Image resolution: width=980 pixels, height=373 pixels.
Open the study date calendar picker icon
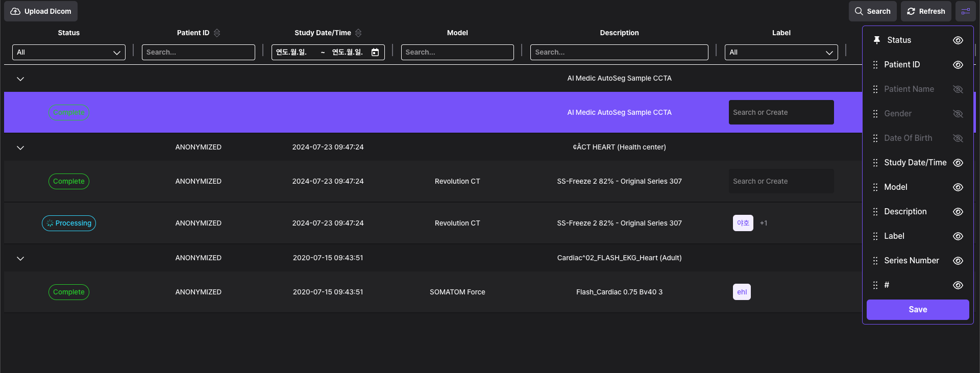pyautogui.click(x=375, y=52)
